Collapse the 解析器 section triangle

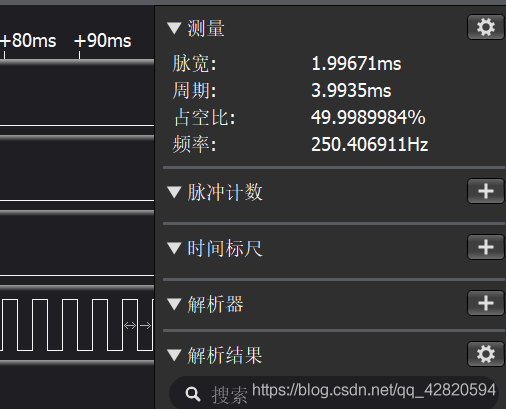174,304
